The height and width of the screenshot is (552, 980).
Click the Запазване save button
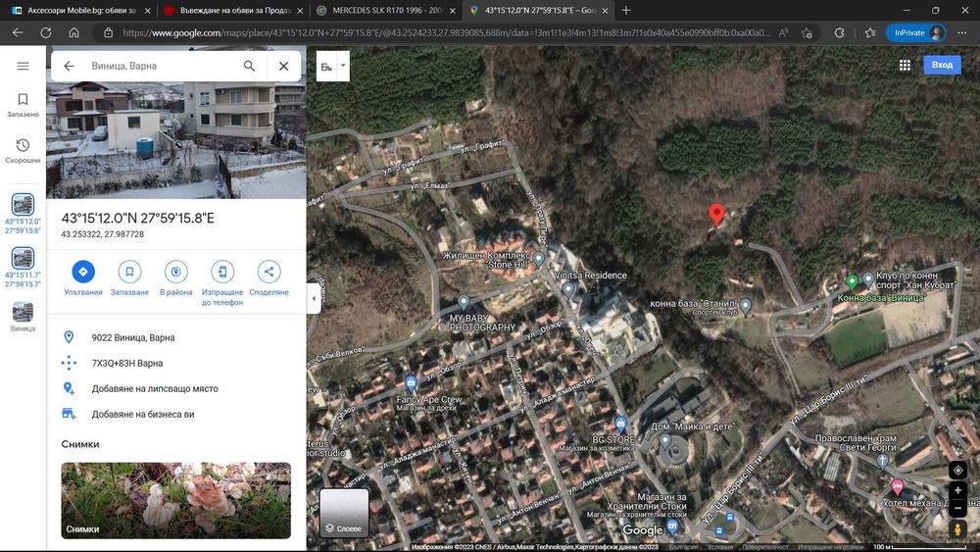[129, 278]
